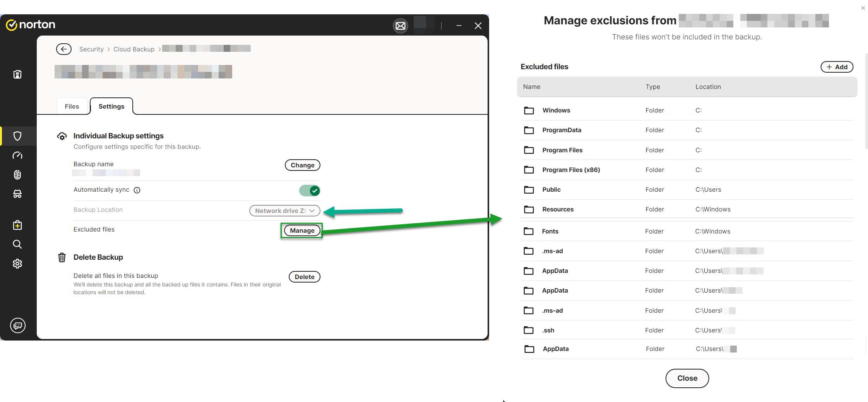868x402 pixels.
Task: Switch to the Files tab
Action: 72,106
